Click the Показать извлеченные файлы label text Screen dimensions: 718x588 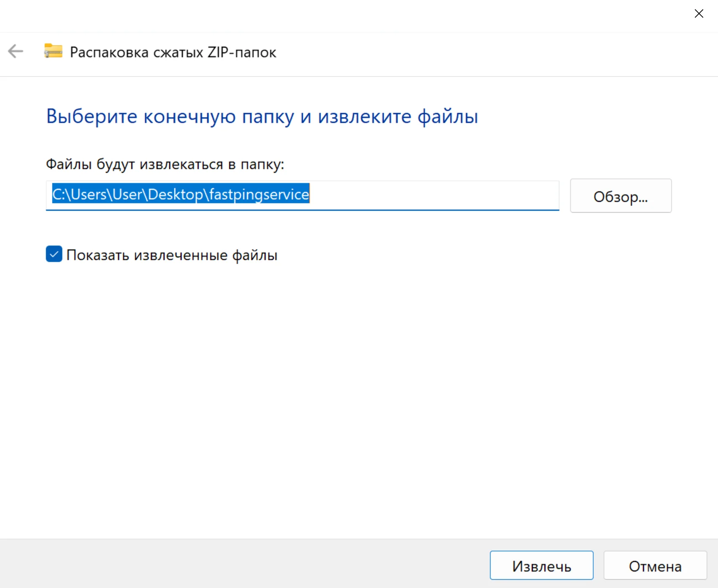172,255
